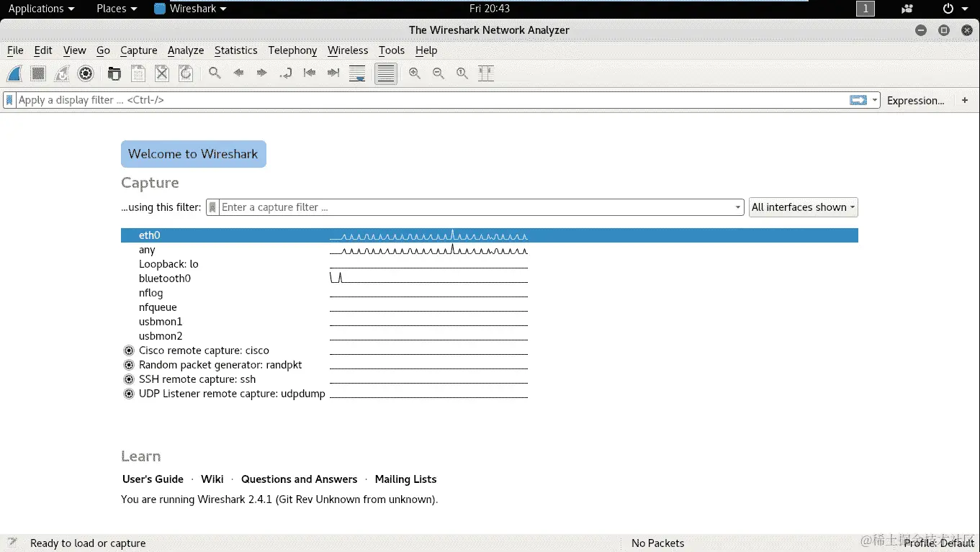Open the Analyze menu

pyautogui.click(x=186, y=50)
